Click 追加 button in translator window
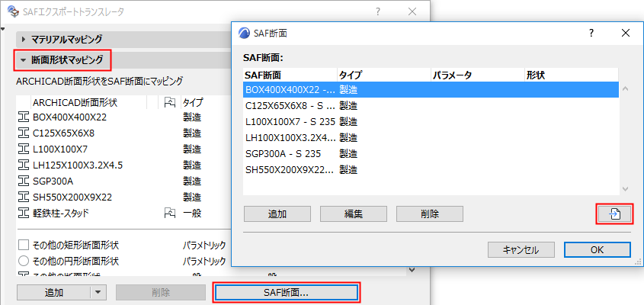 point(54,292)
